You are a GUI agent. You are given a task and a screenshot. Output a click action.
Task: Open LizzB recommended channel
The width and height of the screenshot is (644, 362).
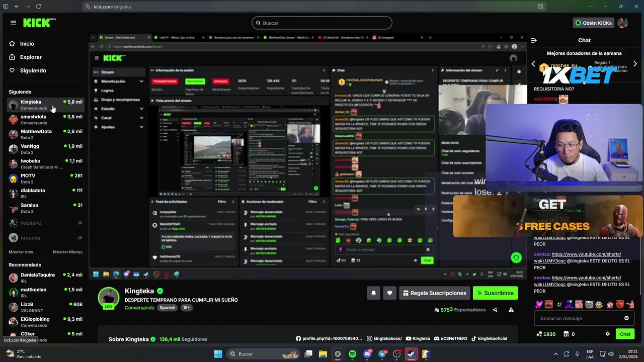tap(45, 307)
